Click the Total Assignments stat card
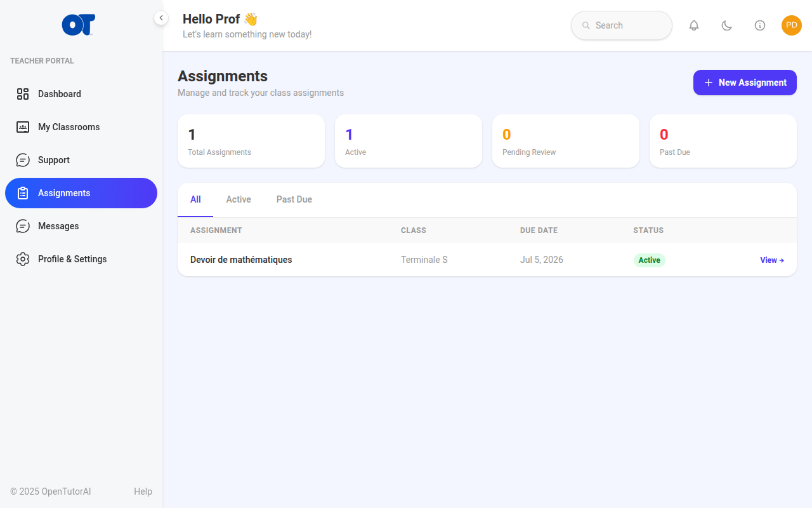The height and width of the screenshot is (508, 812). click(x=251, y=141)
